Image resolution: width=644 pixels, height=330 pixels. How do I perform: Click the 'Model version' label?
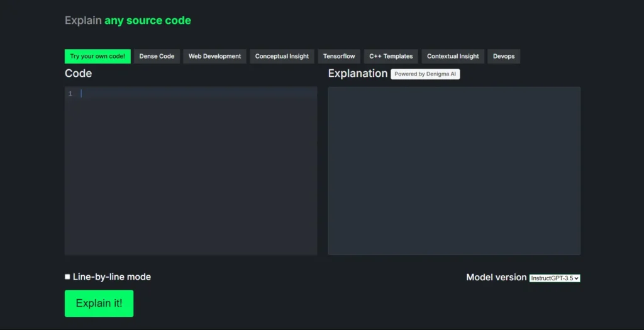(496, 277)
